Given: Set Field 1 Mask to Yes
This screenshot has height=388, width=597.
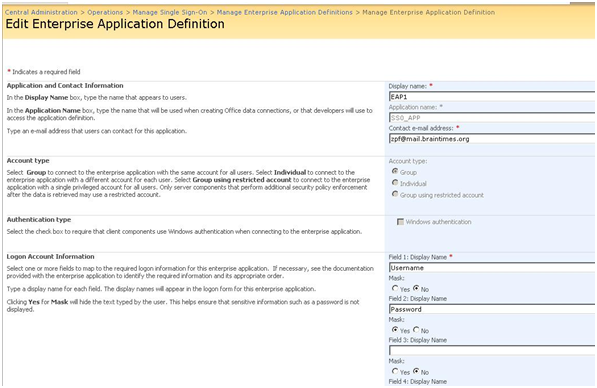Looking at the screenshot, I should point(395,288).
